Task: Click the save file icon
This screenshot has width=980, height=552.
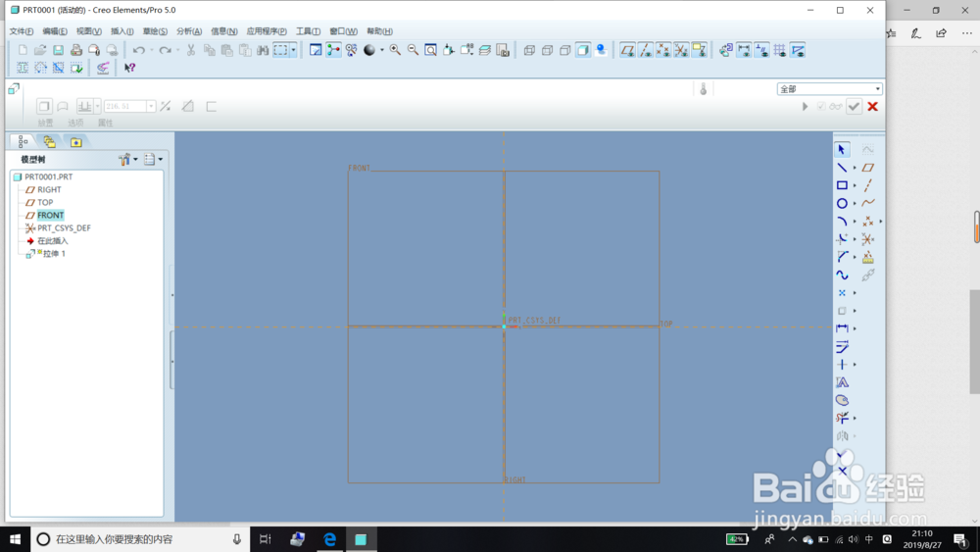Action: [x=58, y=50]
